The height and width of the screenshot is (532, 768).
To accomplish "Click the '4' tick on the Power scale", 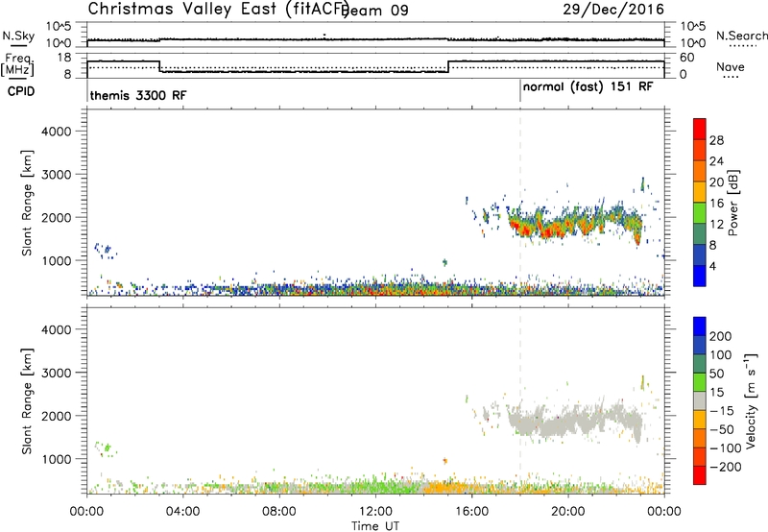I will tap(712, 266).
